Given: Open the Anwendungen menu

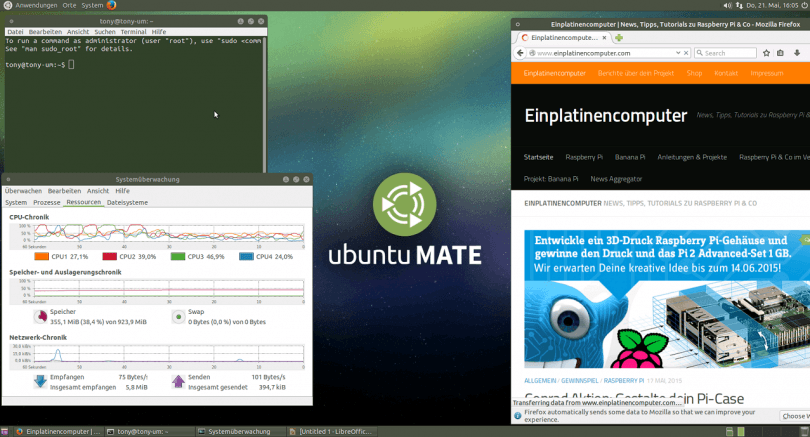Looking at the screenshot, I should point(36,5).
